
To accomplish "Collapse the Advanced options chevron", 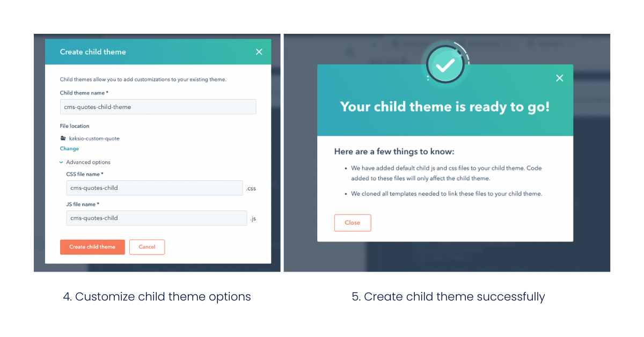I will click(62, 162).
